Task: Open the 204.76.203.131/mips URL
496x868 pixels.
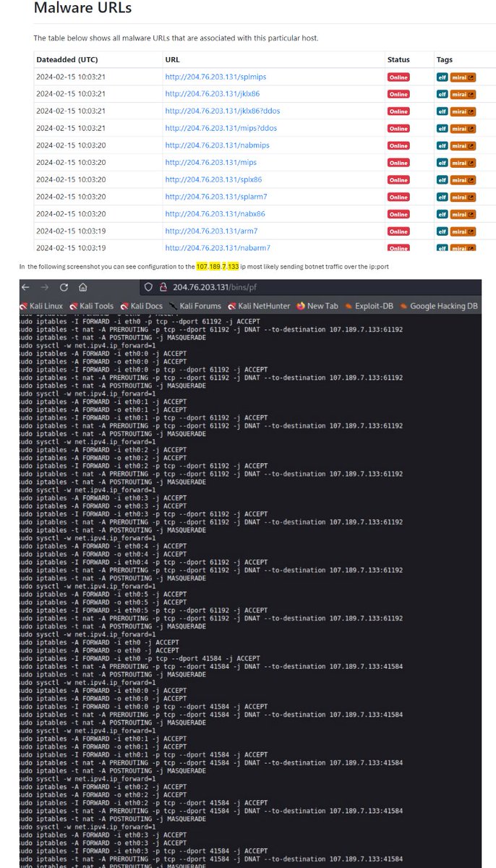Action: coord(210,163)
